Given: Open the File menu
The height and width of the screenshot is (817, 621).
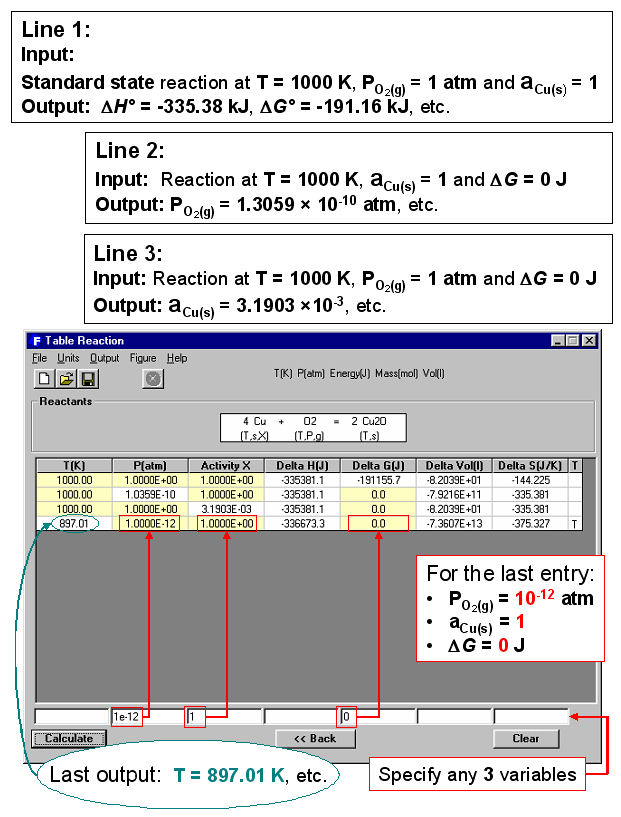Looking at the screenshot, I should tap(39, 358).
